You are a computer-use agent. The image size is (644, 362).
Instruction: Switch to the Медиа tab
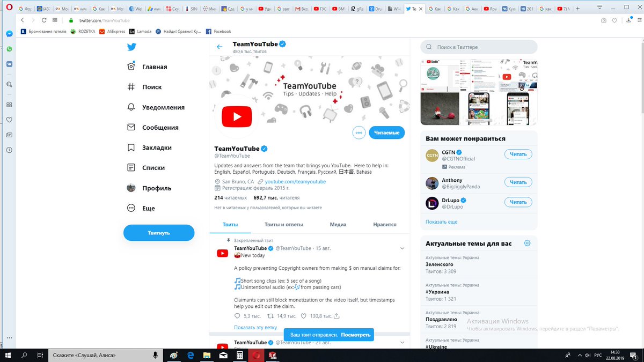click(338, 225)
